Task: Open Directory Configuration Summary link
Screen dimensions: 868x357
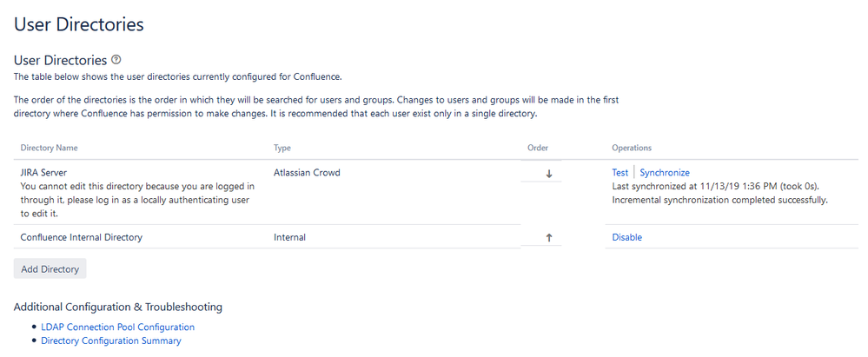Action: [x=110, y=341]
